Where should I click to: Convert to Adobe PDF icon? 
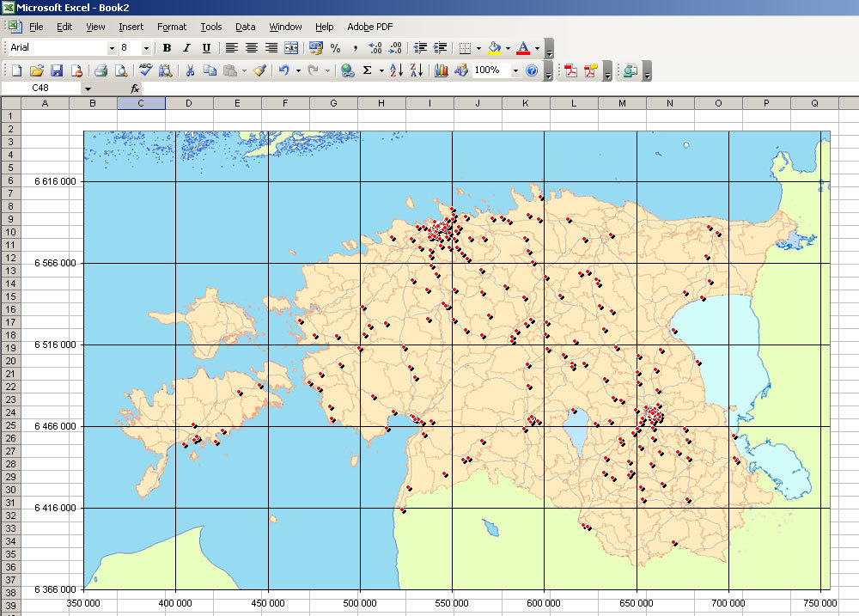[x=570, y=71]
